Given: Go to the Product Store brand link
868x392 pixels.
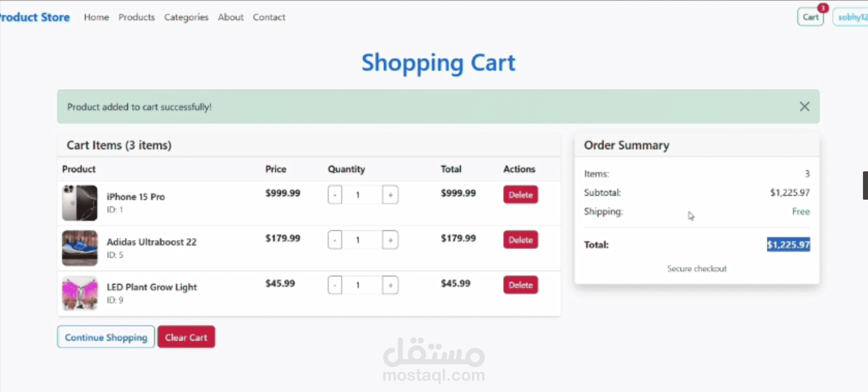Looking at the screenshot, I should pyautogui.click(x=35, y=17).
